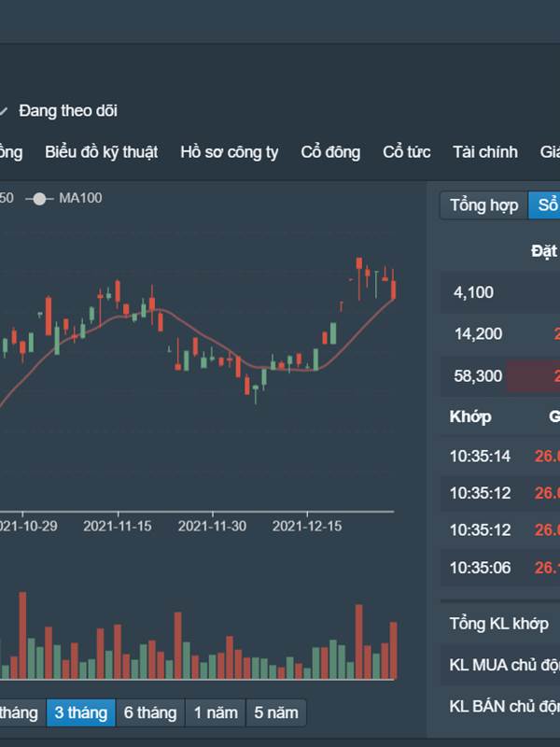Open the Biểu đồ kỹ thuật tab

click(x=101, y=152)
